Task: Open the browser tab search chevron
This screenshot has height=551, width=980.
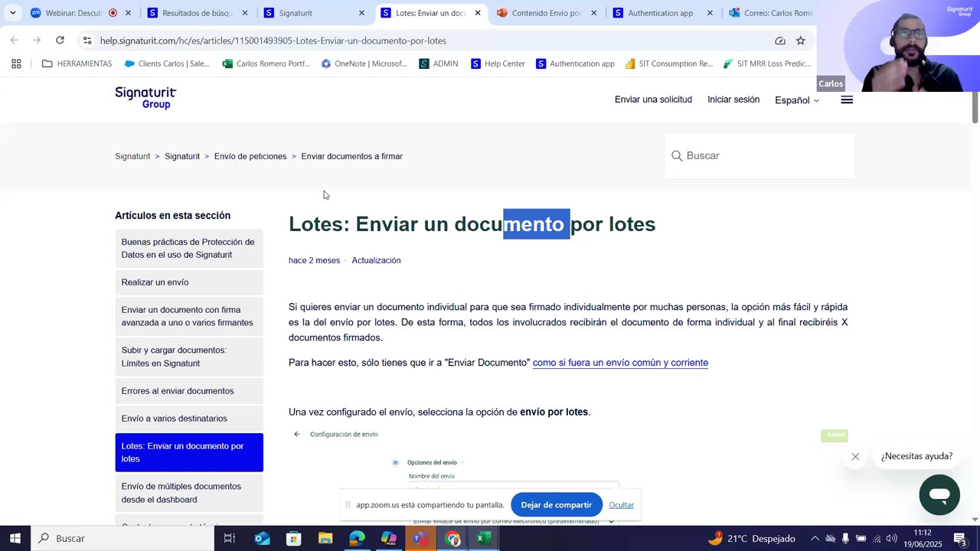Action: pyautogui.click(x=13, y=13)
